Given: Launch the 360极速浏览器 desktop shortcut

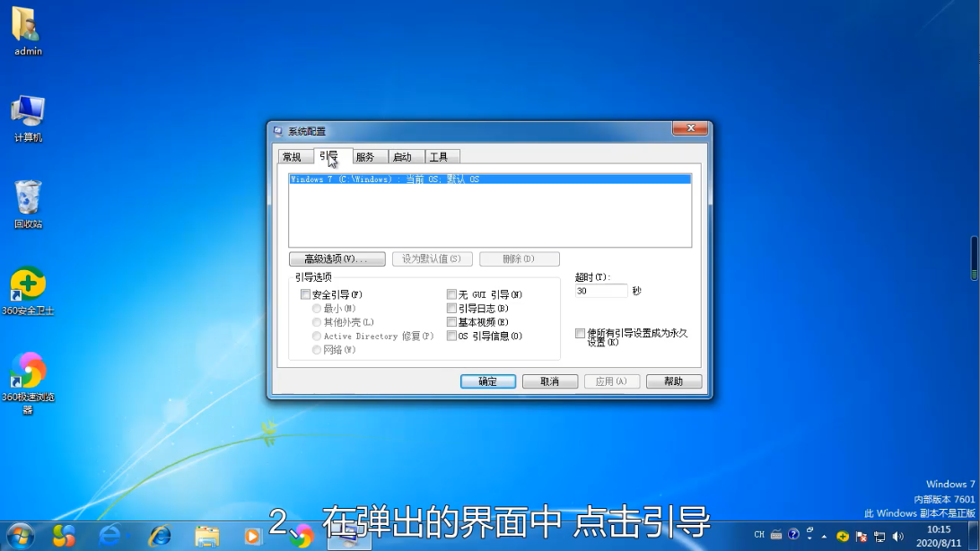Looking at the screenshot, I should point(28,383).
